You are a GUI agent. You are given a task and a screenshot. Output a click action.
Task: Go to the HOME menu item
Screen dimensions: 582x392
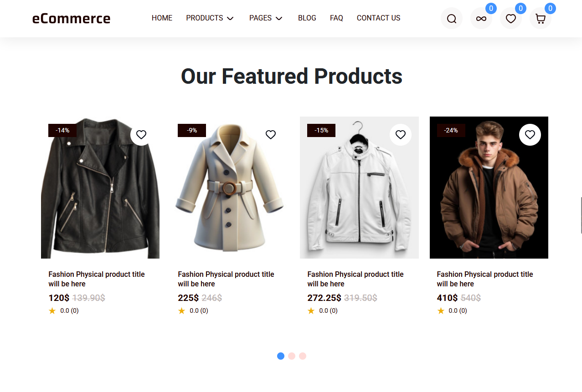pos(162,18)
